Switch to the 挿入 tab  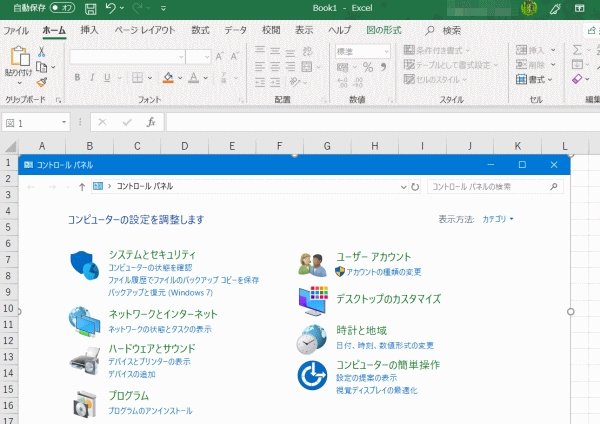pyautogui.click(x=89, y=30)
